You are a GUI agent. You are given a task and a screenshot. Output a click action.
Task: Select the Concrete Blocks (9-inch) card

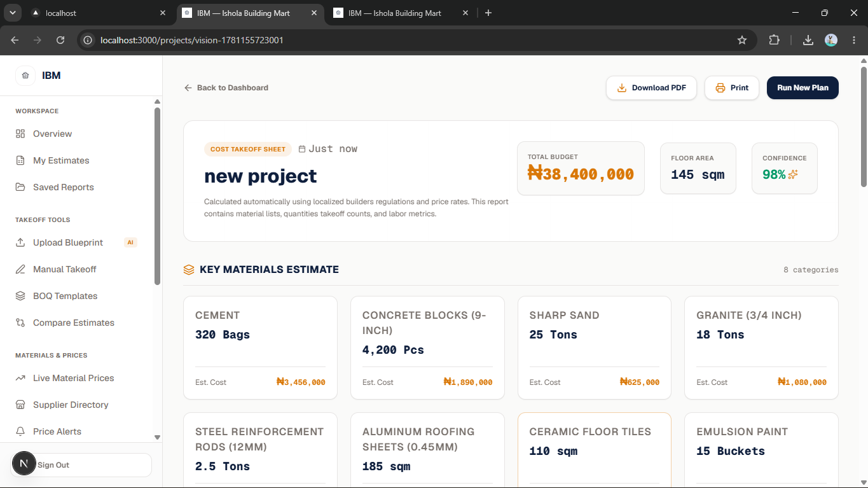pos(427,347)
